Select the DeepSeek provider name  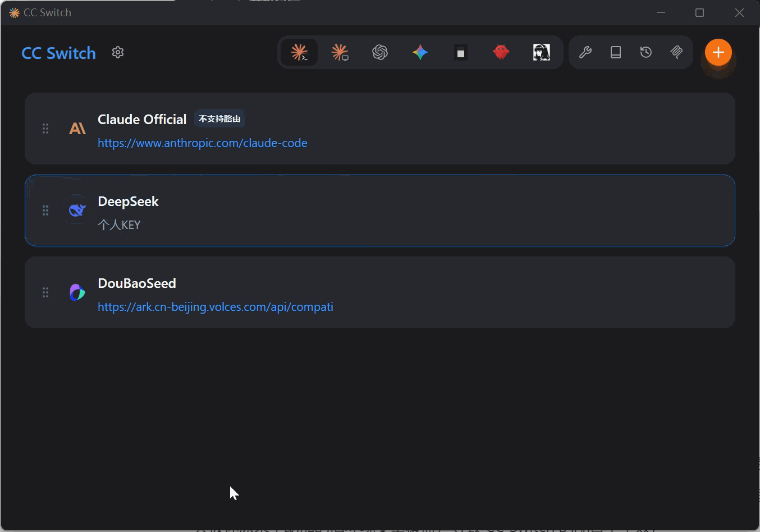[128, 201]
